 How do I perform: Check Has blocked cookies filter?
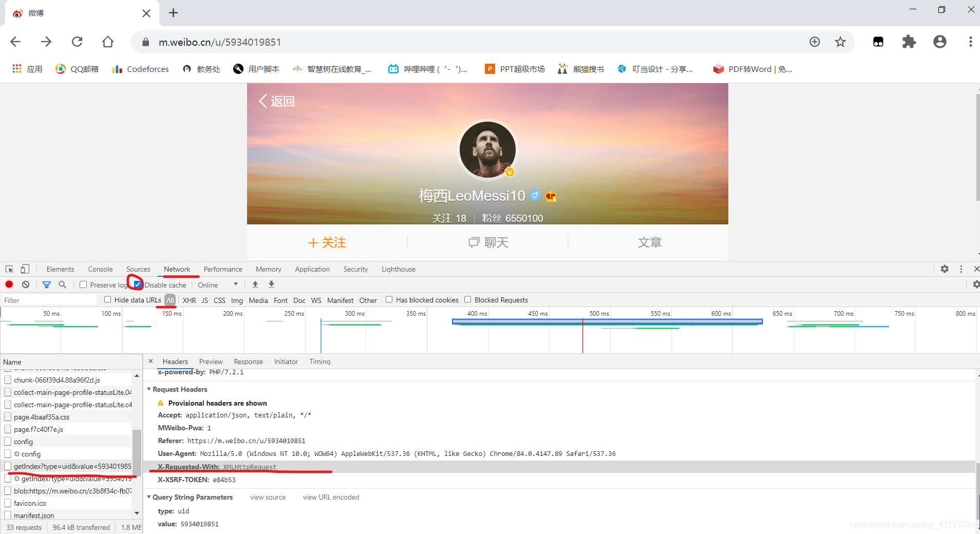(x=389, y=299)
